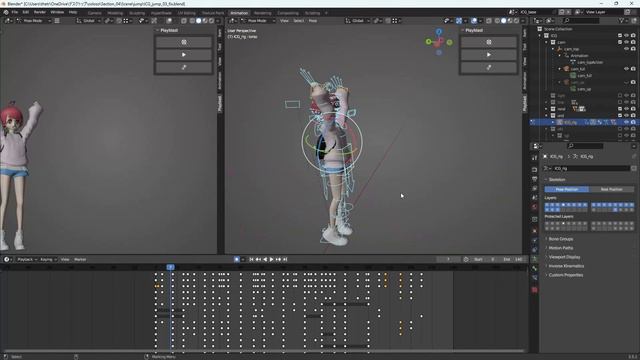Collapse the Skeleton panel
The height and width of the screenshot is (360, 640).
557,180
